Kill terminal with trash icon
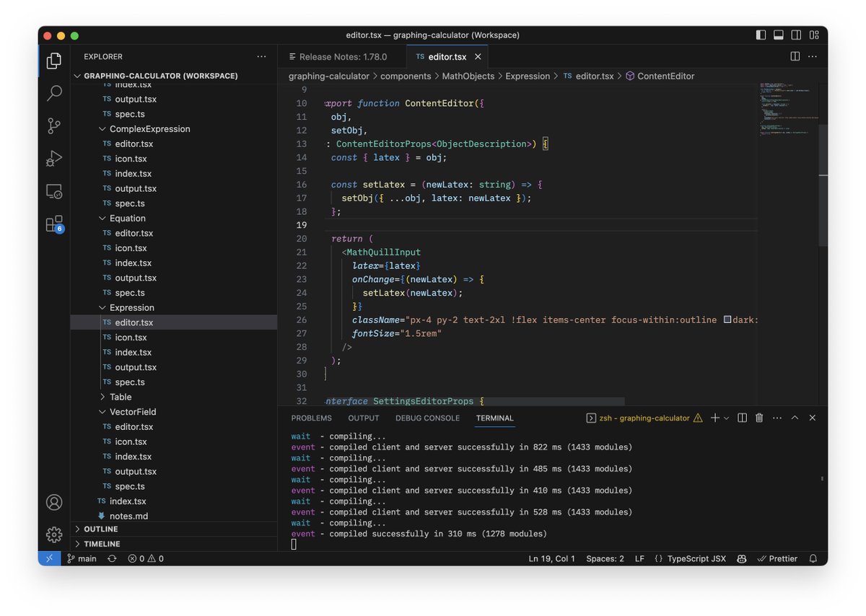Screen dimensions: 866x616 point(759,418)
